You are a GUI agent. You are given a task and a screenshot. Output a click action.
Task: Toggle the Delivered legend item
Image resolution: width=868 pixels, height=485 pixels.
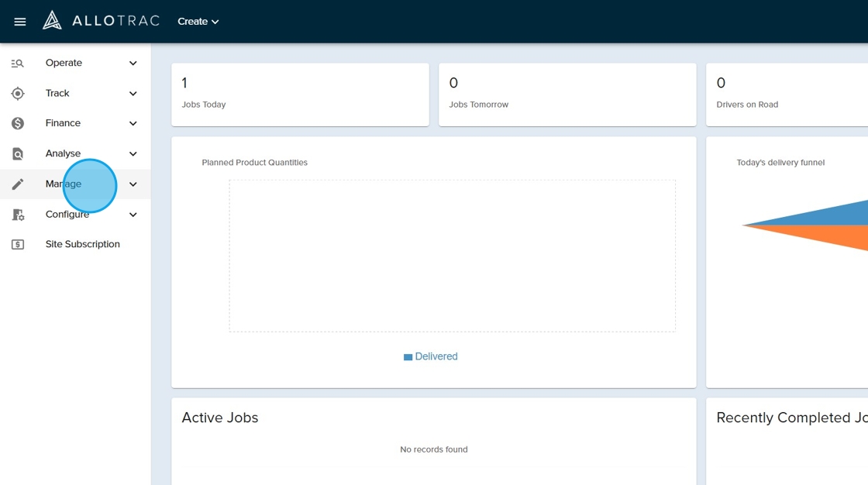(x=431, y=357)
